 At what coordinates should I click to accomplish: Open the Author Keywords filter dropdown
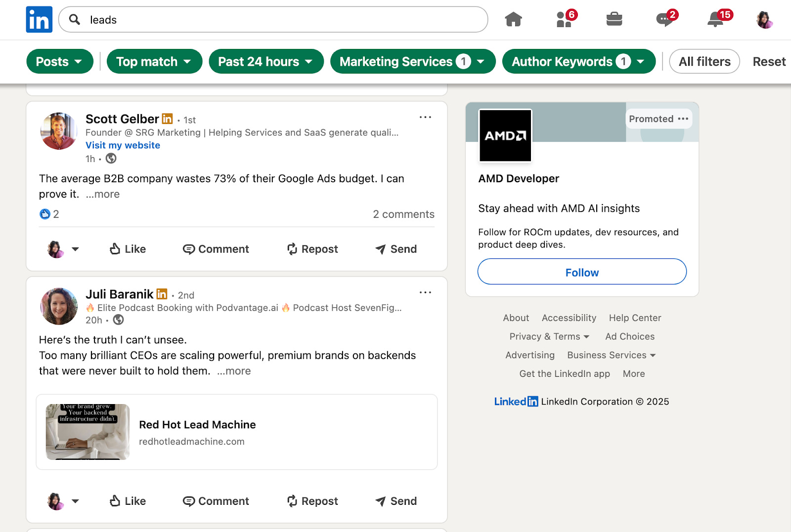579,61
